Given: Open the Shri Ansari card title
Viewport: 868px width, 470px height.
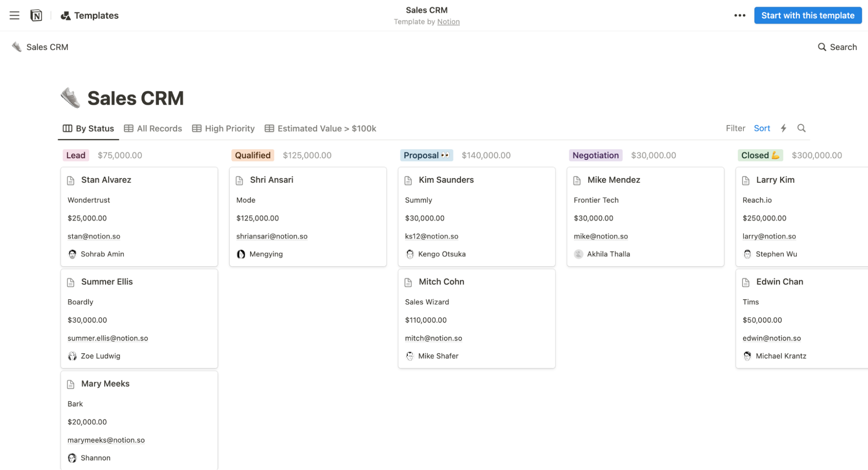Looking at the screenshot, I should pyautogui.click(x=271, y=180).
